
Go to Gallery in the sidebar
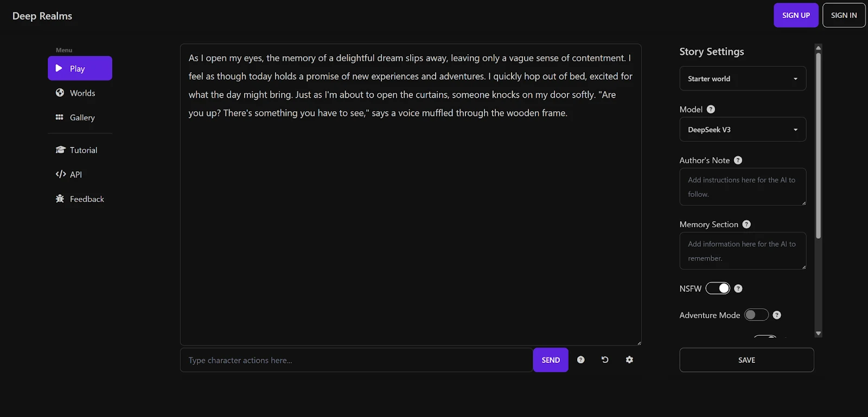coord(82,118)
